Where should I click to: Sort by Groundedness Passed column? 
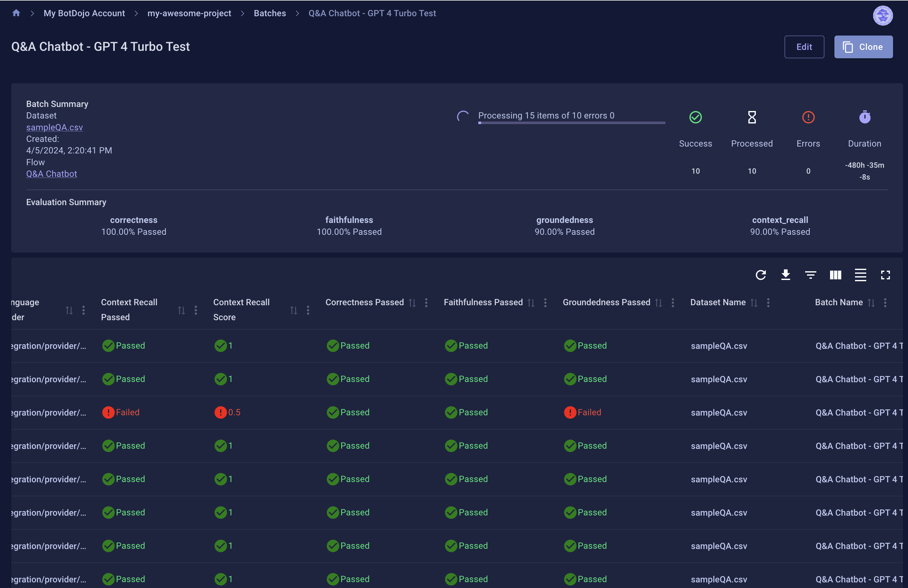pos(659,303)
